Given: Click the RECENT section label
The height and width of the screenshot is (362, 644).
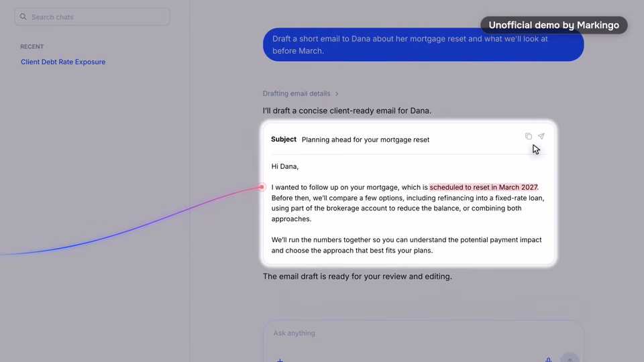Looking at the screenshot, I should tap(32, 47).
